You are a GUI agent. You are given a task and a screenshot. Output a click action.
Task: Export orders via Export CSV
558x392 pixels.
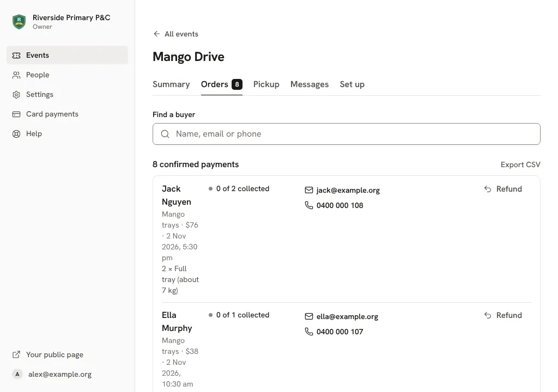(520, 165)
